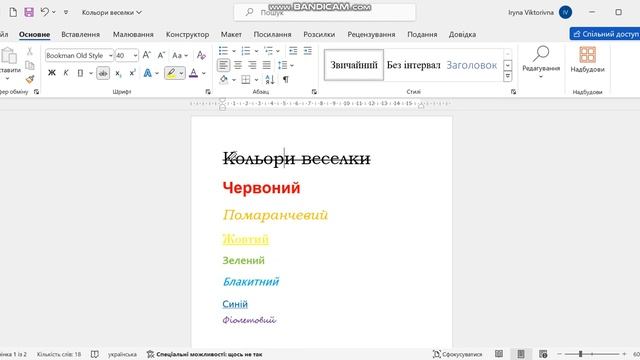Click the multilevel list icon

tap(268, 51)
